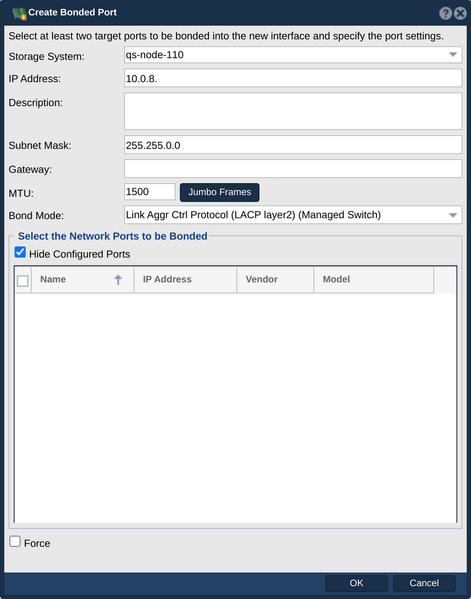Click the Name column sort arrow
471x599 pixels.
[x=118, y=280]
